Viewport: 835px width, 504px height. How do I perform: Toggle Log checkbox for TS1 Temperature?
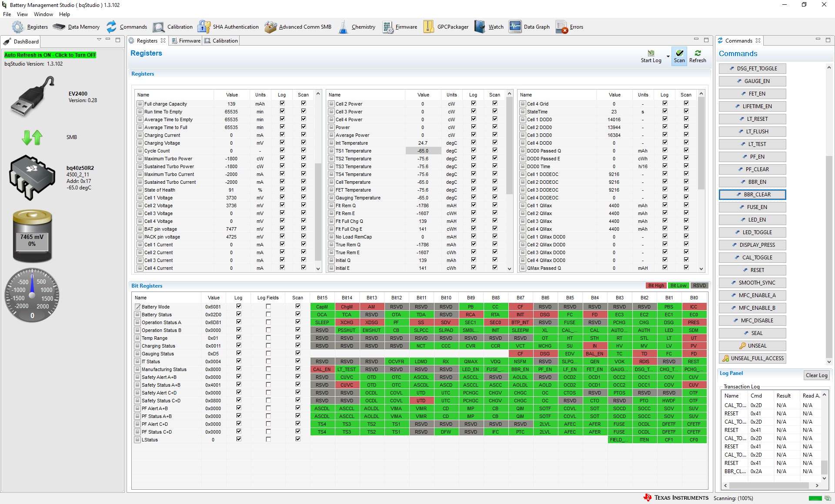[474, 150]
